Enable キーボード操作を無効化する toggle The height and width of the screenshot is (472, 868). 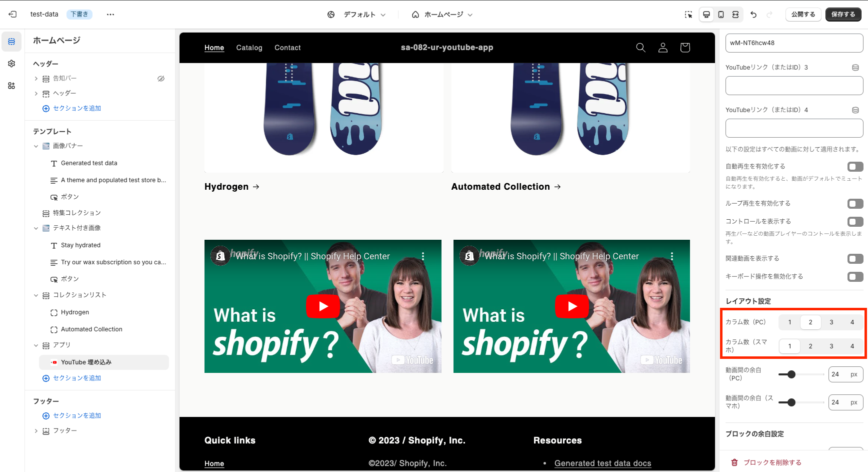tap(855, 277)
